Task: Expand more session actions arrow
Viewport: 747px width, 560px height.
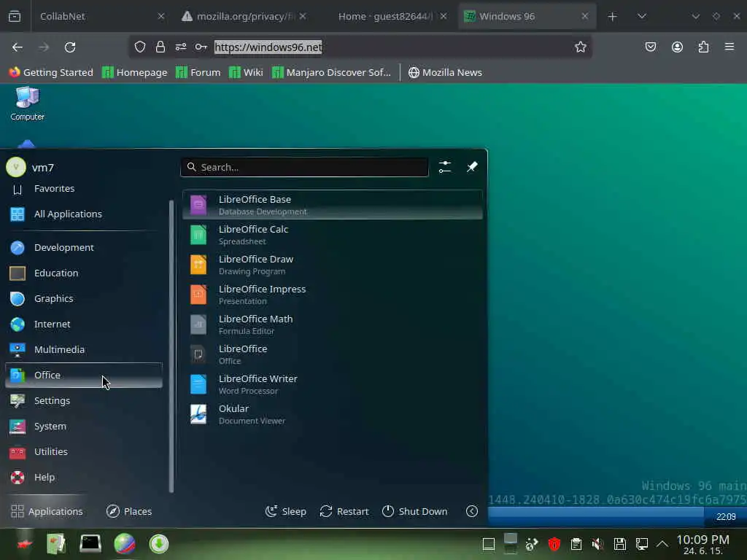Action: point(472,511)
